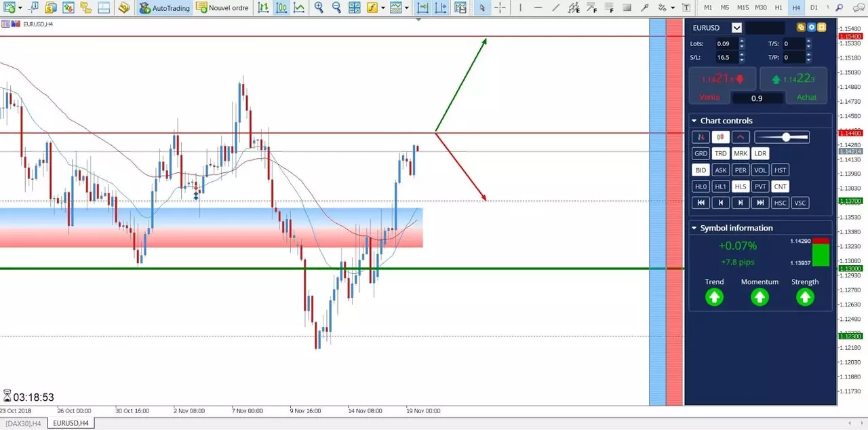868x430 pixels.
Task: Switch to the M15 timeframe
Action: (743, 8)
